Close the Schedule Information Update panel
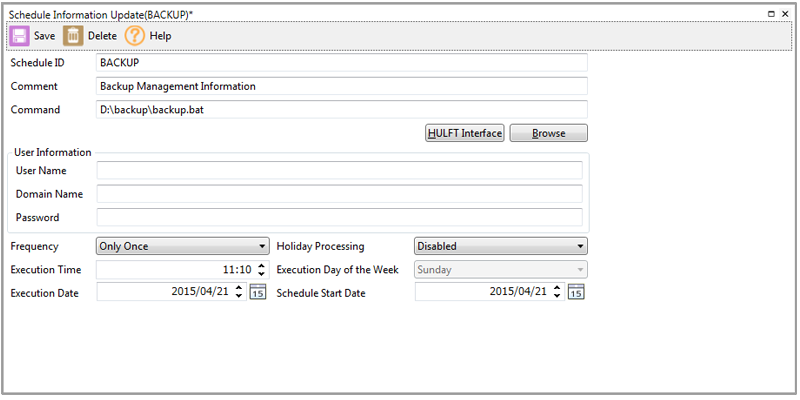The height and width of the screenshot is (400, 800). click(785, 14)
